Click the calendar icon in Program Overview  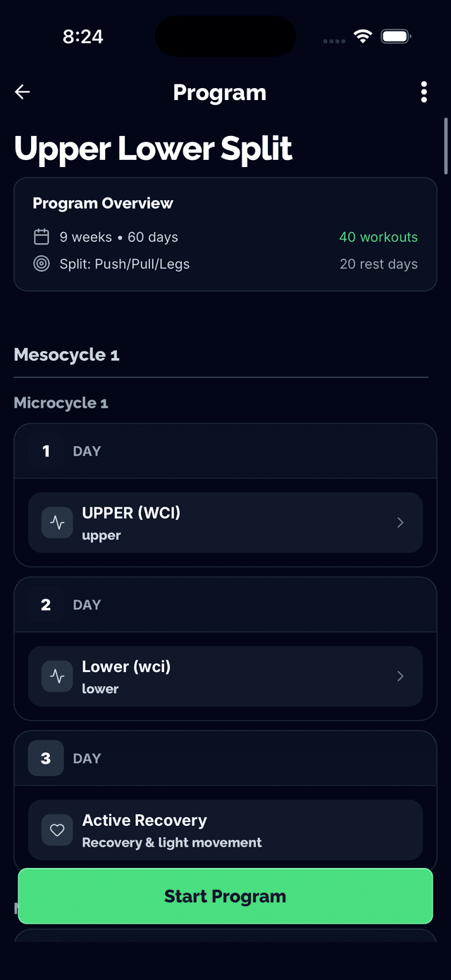42,237
